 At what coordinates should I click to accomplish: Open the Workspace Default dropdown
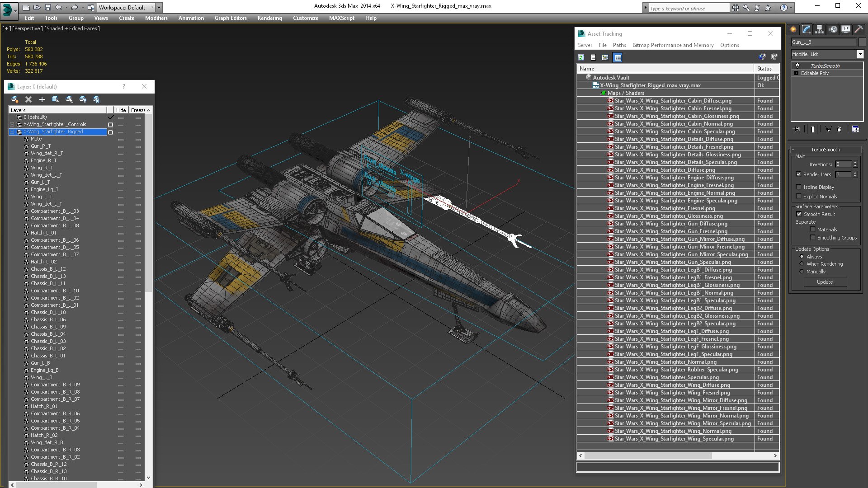pyautogui.click(x=127, y=7)
